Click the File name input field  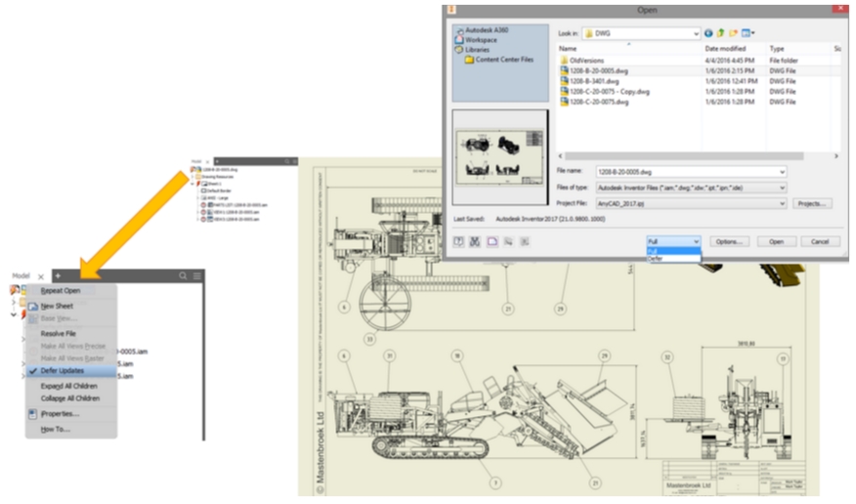691,172
